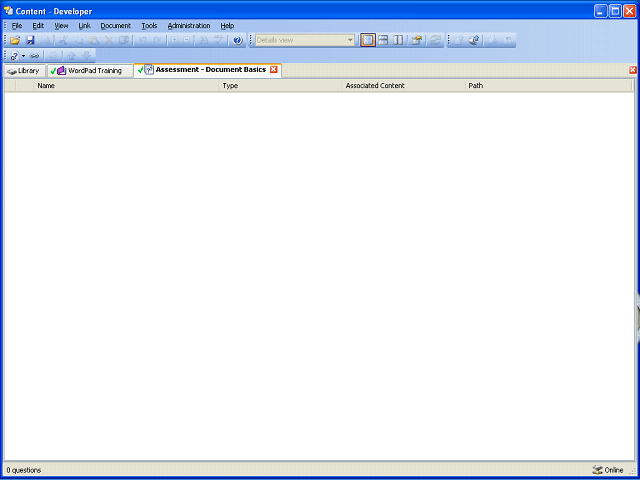Click the Copy icon in toolbar
Screen dimensions: 640x480
pyautogui.click(x=79, y=40)
